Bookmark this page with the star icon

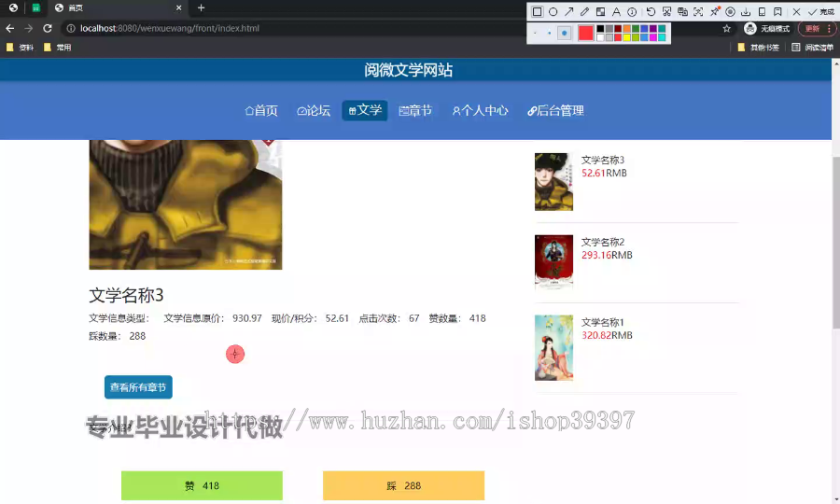[x=726, y=28]
